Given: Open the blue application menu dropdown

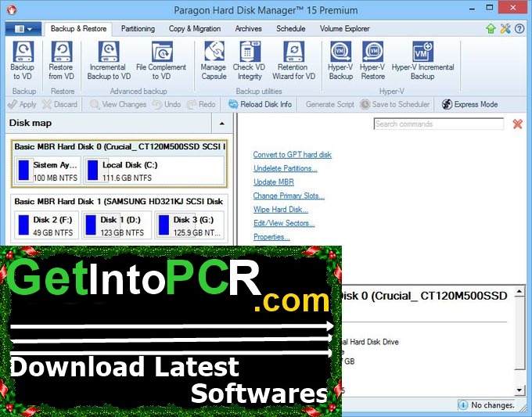Looking at the screenshot, I should coord(23,29).
